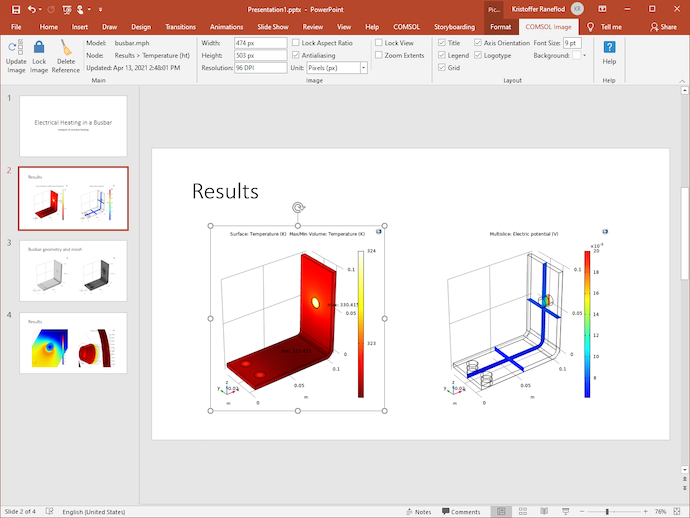Toggle Title checkbox in Layout
This screenshot has width=690, height=518.
click(x=442, y=43)
